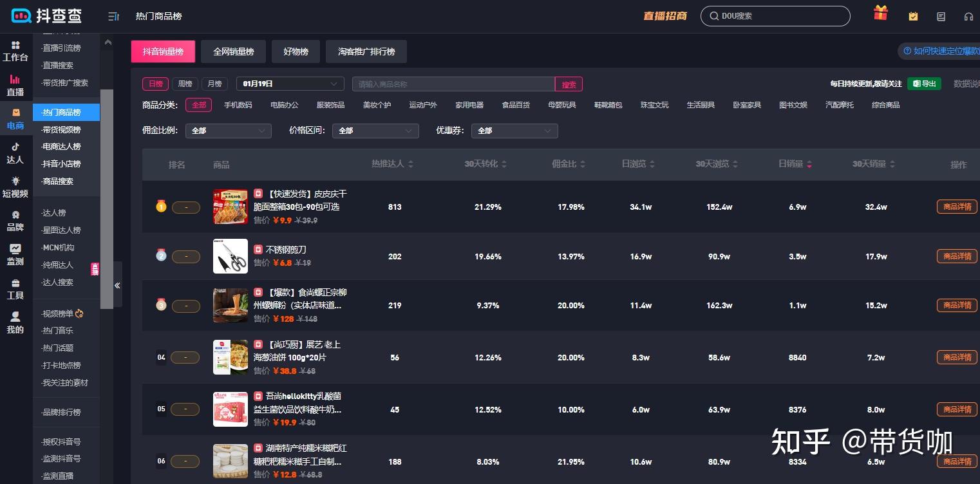Open the 价格区间 dropdown
This screenshot has width=980, height=484.
click(375, 131)
